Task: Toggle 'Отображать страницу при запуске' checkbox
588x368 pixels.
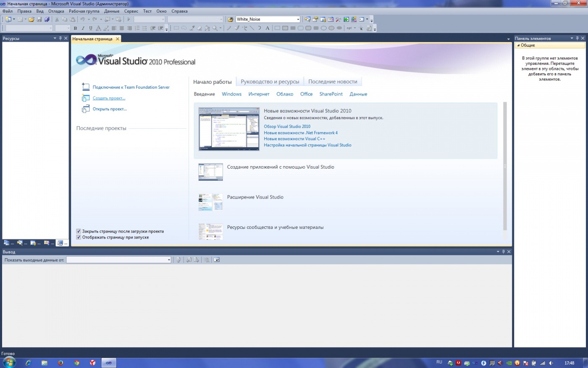Action: [x=79, y=237]
